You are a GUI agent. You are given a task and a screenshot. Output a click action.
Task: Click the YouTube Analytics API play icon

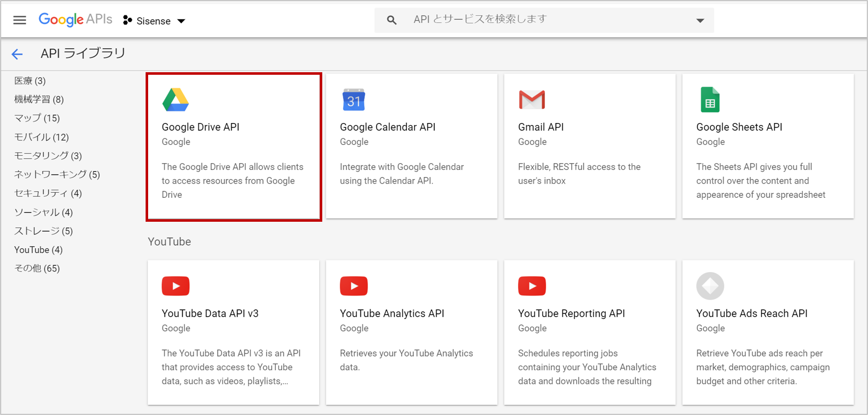(354, 286)
